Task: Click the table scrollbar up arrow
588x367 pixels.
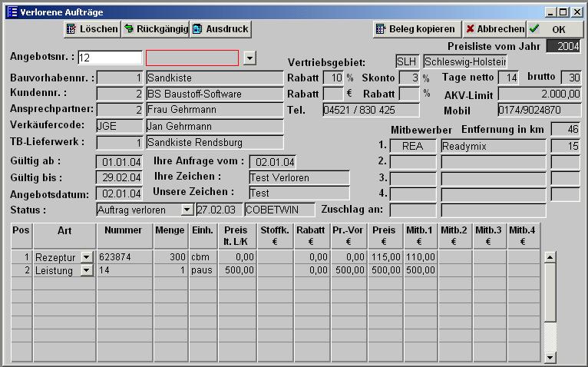Action: click(549, 257)
